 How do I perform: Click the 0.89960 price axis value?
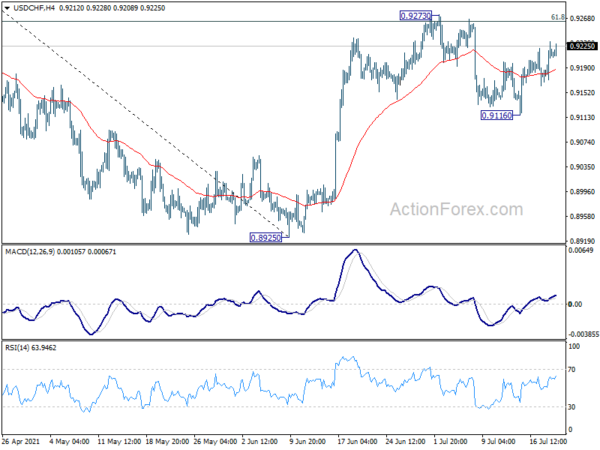[x=582, y=191]
